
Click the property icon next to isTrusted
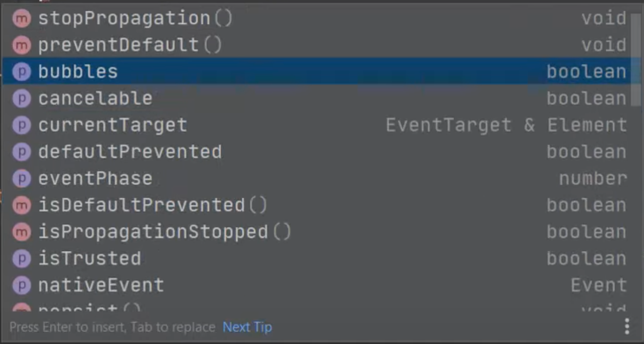click(x=22, y=259)
